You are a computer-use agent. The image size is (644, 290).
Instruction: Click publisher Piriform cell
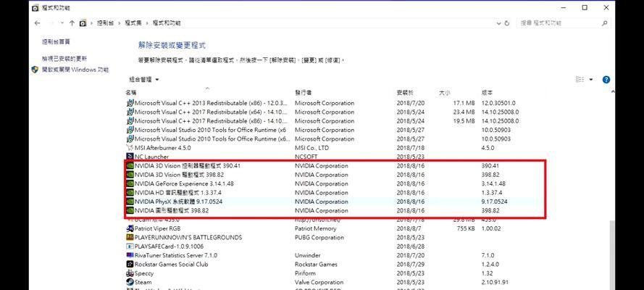pyautogui.click(x=305, y=273)
